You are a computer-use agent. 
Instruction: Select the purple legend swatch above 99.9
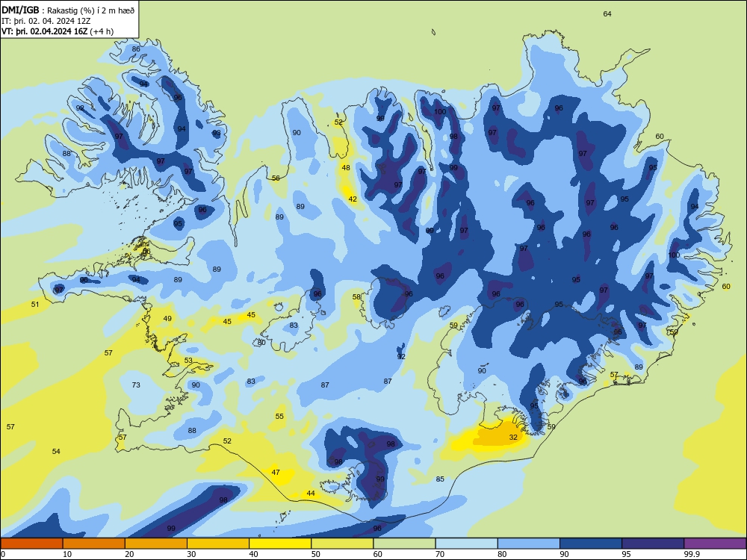pyautogui.click(x=715, y=544)
